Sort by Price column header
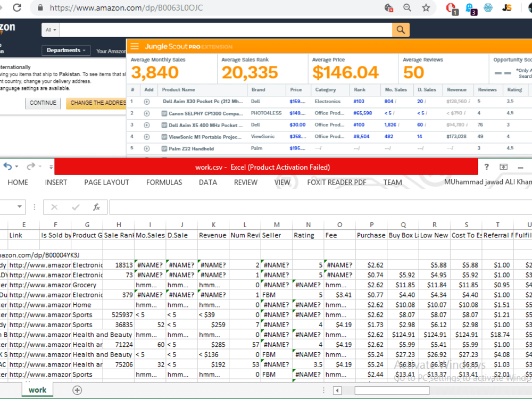The height and width of the screenshot is (399, 532). coord(296,89)
